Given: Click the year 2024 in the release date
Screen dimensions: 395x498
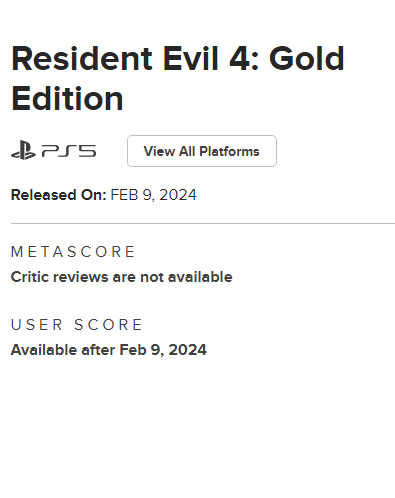Looking at the screenshot, I should coord(178,195).
